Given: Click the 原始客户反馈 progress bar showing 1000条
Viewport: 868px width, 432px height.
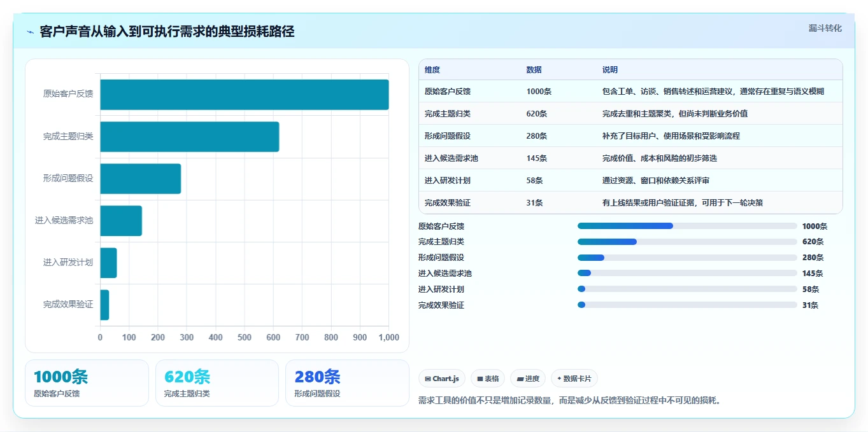Looking at the screenshot, I should coord(687,226).
